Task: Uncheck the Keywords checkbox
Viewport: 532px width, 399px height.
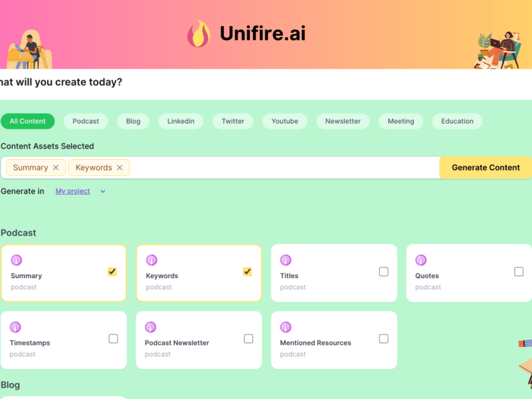Action: pos(247,272)
